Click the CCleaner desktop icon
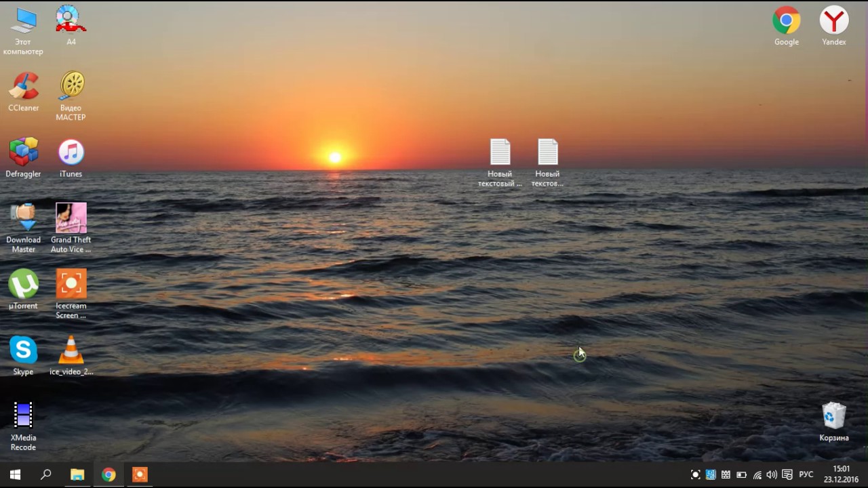The height and width of the screenshot is (488, 868). pyautogui.click(x=24, y=91)
